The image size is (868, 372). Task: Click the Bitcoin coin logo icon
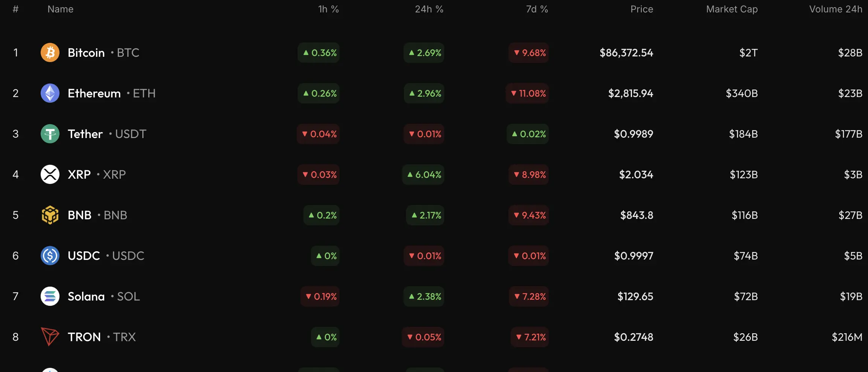point(50,53)
